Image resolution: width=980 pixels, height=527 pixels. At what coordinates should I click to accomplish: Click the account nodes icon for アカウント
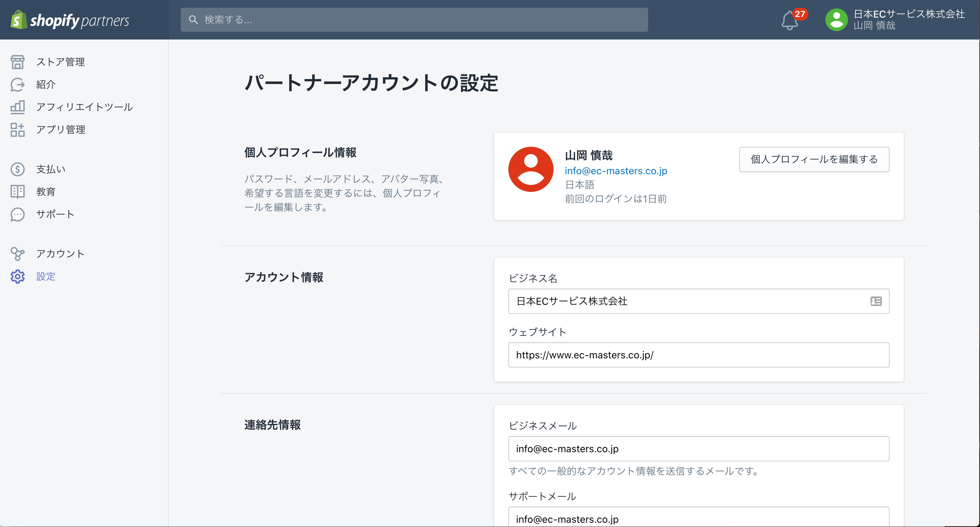tap(18, 254)
